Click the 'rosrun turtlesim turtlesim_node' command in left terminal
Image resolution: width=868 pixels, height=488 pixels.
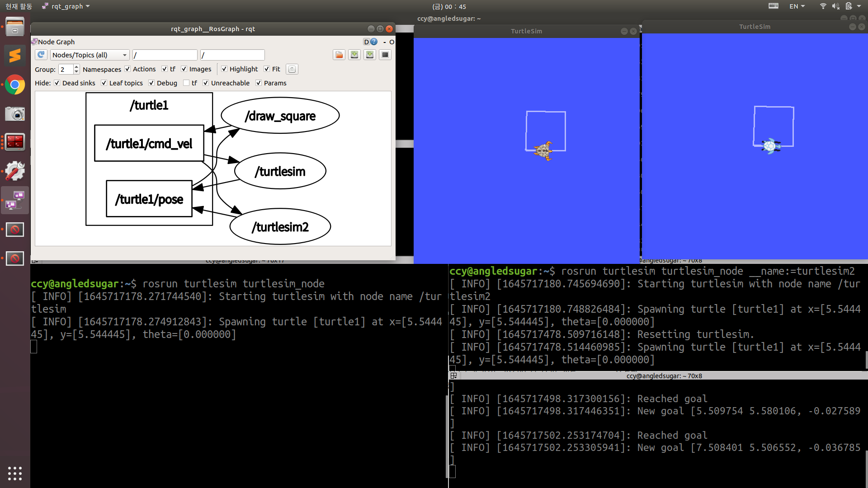pyautogui.click(x=233, y=284)
